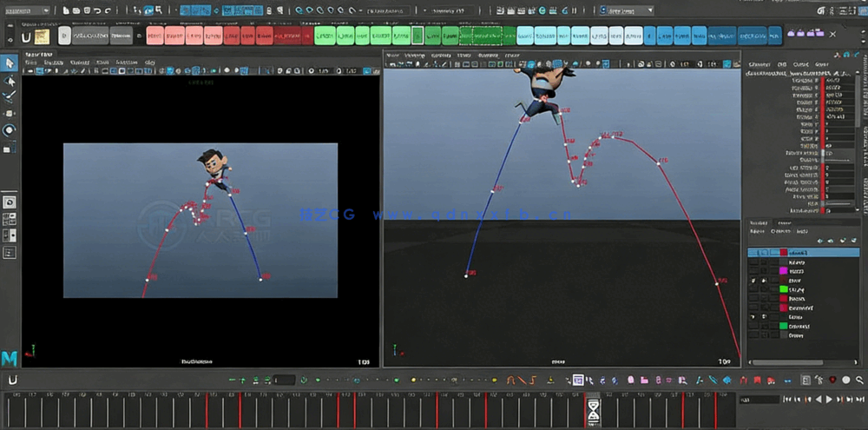The image size is (868, 430).
Task: Toggle visibility of the top green layer
Action: [753, 289]
